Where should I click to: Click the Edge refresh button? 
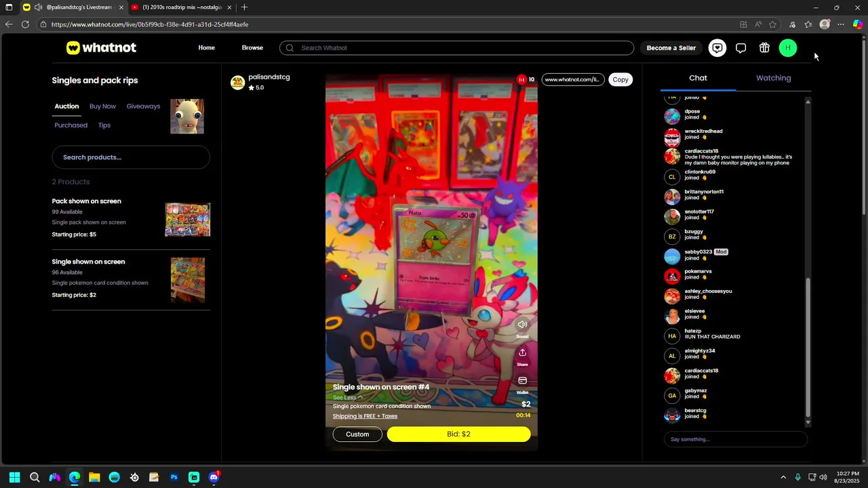[25, 24]
